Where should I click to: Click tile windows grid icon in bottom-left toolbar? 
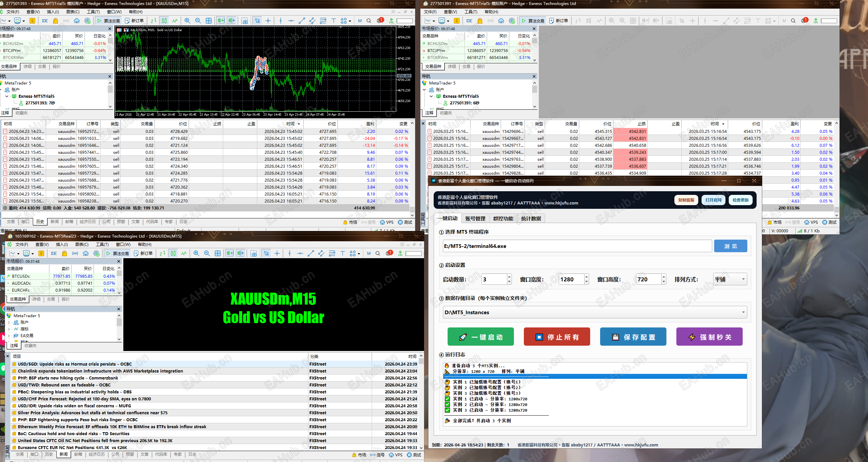(x=218, y=254)
